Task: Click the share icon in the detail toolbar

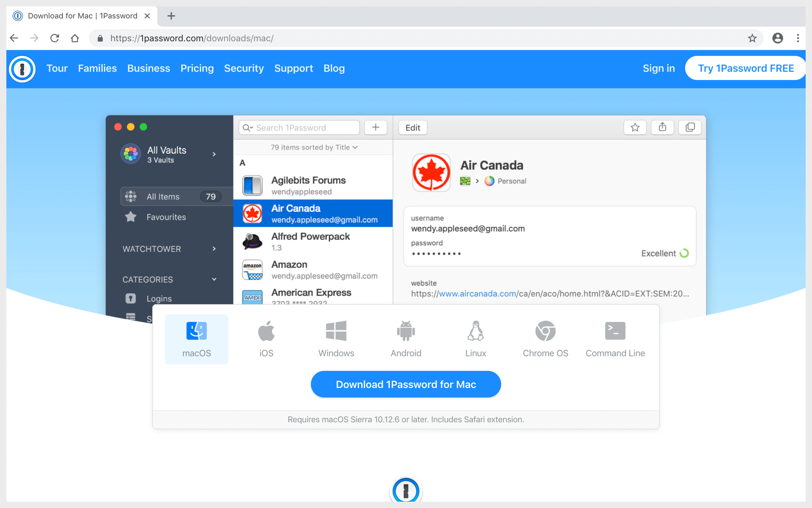Action: (x=662, y=127)
